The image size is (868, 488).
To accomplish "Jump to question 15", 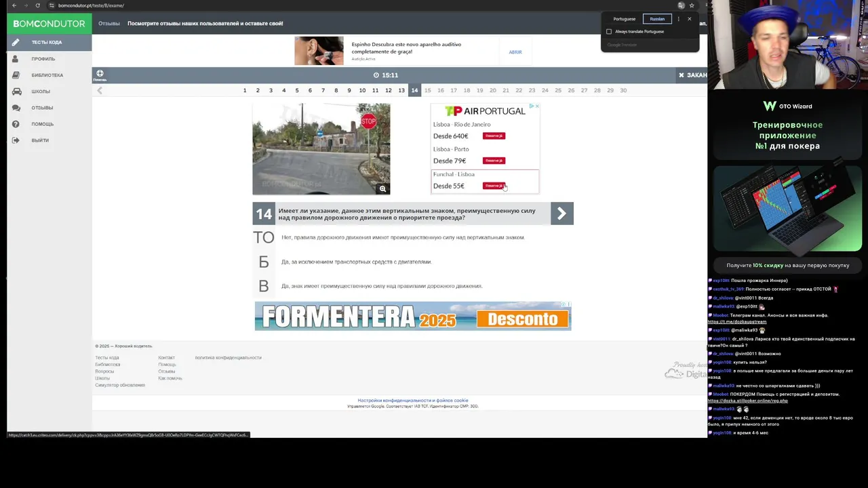I will tap(427, 90).
